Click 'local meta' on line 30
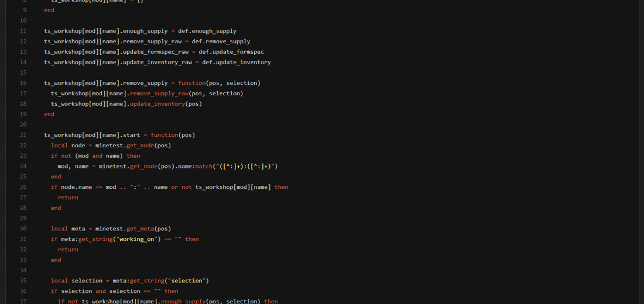Screen dimensions: 644x304 click(68, 229)
